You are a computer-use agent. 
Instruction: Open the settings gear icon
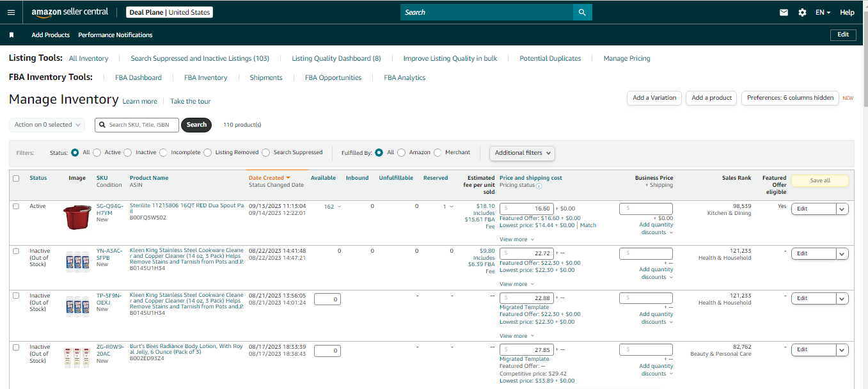click(x=802, y=12)
